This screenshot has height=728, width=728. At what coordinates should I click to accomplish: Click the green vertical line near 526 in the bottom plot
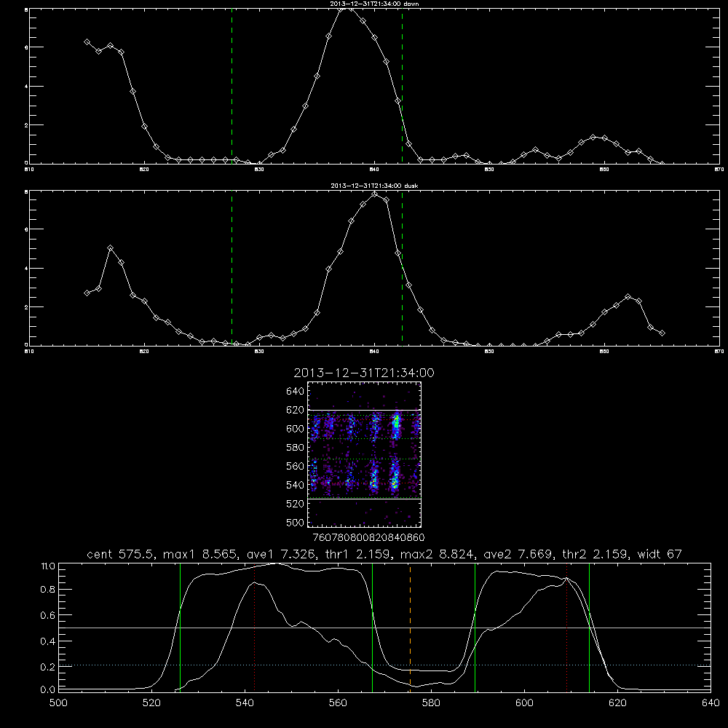point(180,627)
